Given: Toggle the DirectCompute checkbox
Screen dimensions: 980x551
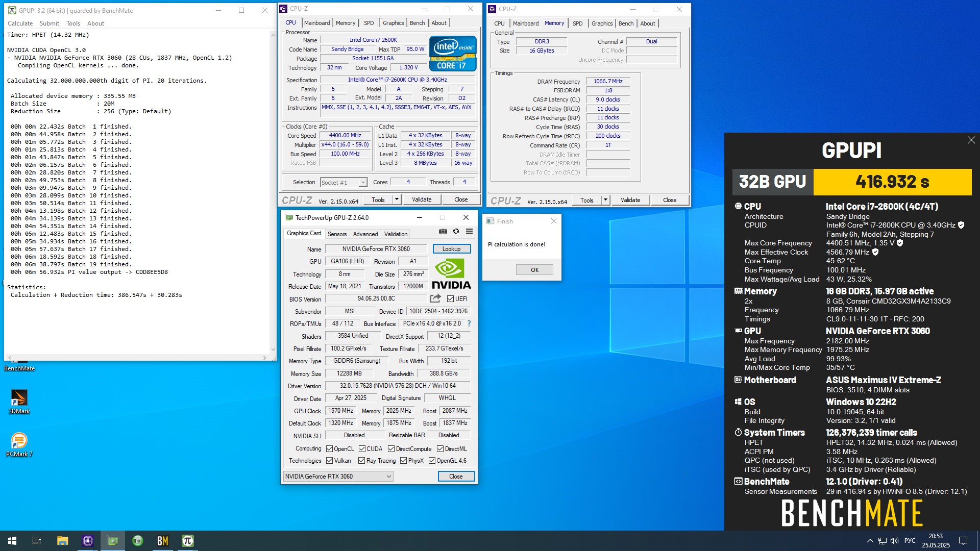Looking at the screenshot, I should (391, 449).
